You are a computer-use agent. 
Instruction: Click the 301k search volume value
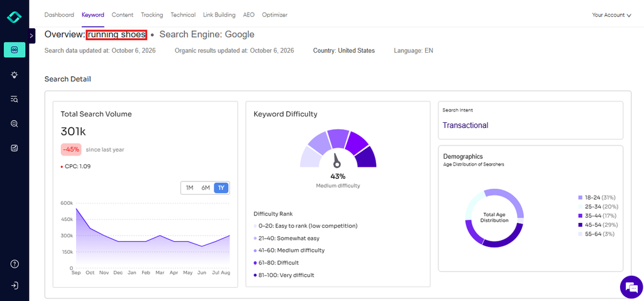point(73,132)
